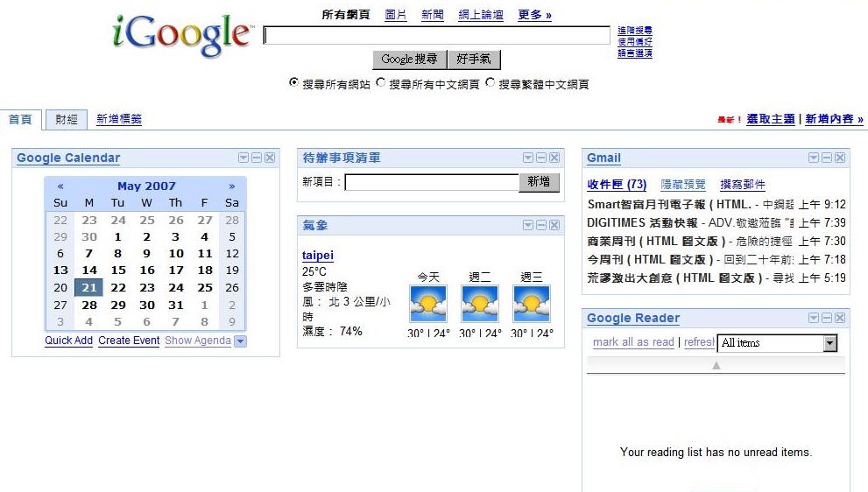Close the 氣象 weather widget
Screen dimensions: 868x492
click(554, 225)
